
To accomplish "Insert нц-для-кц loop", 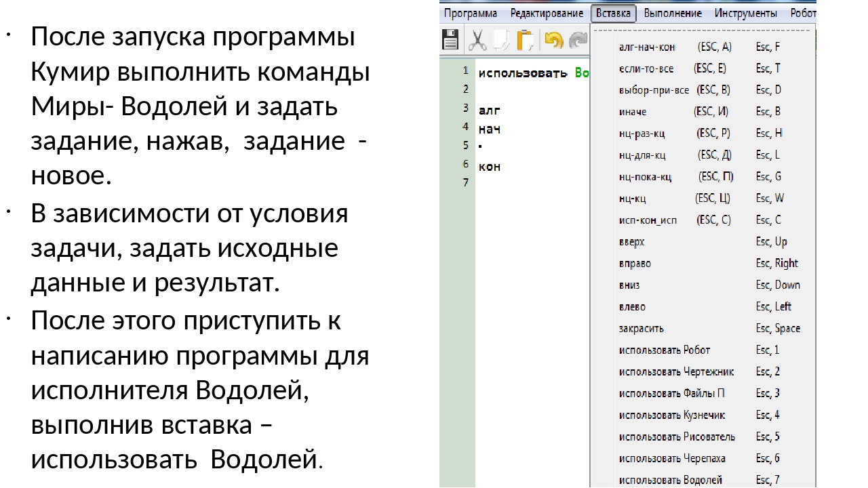I will coord(704,155).
